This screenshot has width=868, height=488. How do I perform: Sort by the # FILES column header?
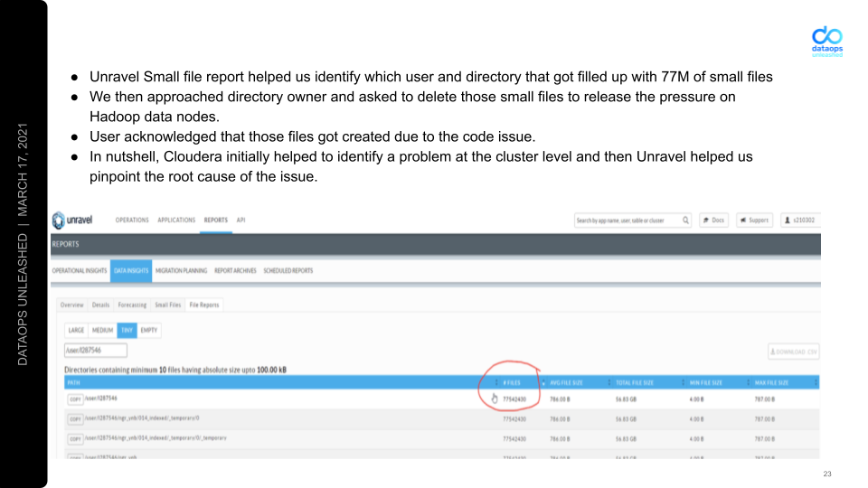[x=512, y=382]
